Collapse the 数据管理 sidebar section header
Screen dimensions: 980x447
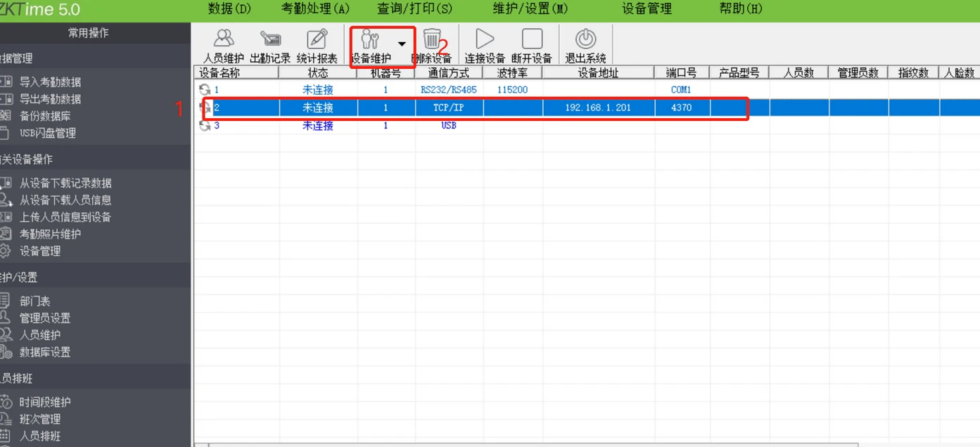tap(95, 58)
